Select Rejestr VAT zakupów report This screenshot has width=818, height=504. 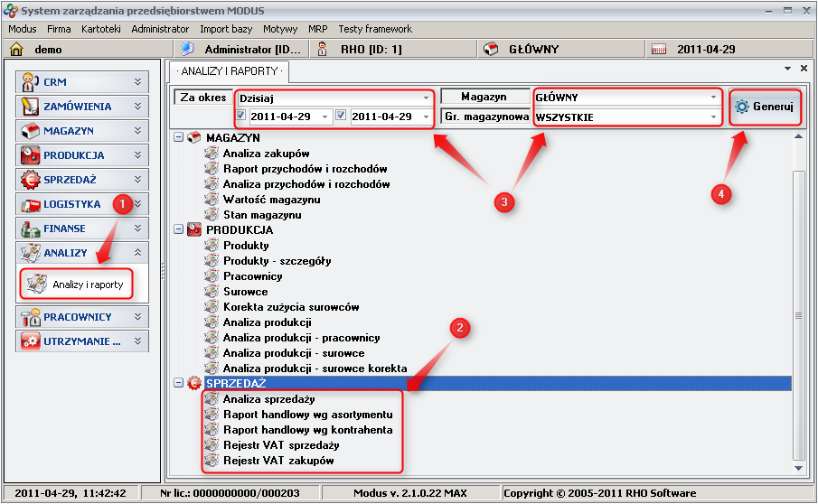click(x=278, y=461)
